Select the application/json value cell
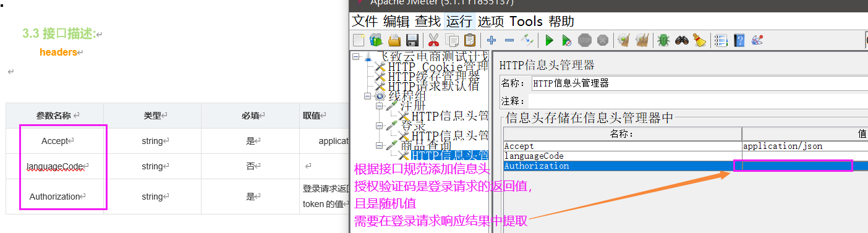The width and height of the screenshot is (868, 233). [x=805, y=146]
